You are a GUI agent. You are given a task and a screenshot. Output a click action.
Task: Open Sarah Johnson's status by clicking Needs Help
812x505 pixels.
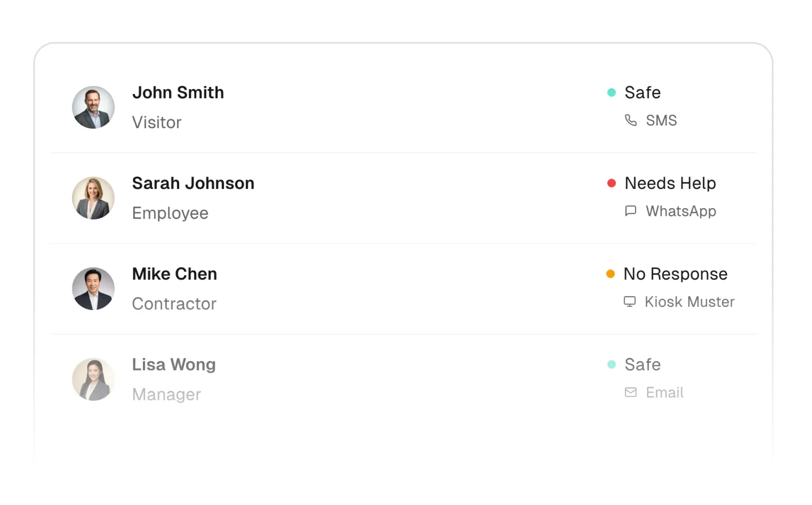point(670,183)
